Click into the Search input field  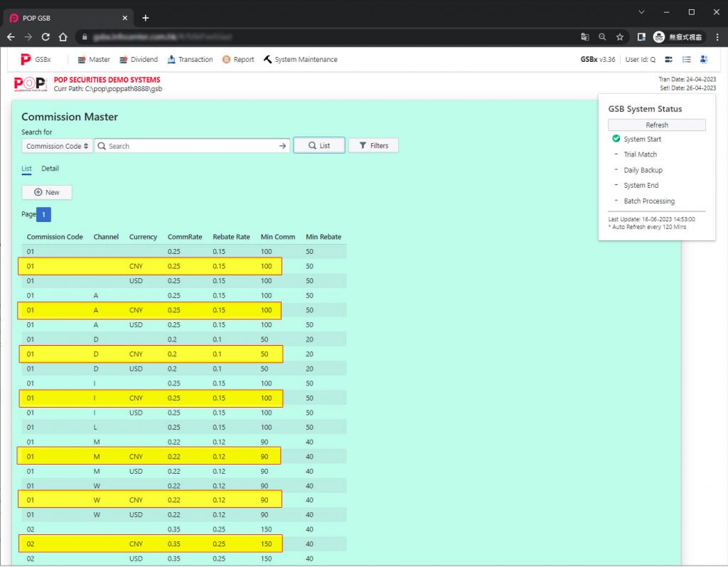coord(192,146)
